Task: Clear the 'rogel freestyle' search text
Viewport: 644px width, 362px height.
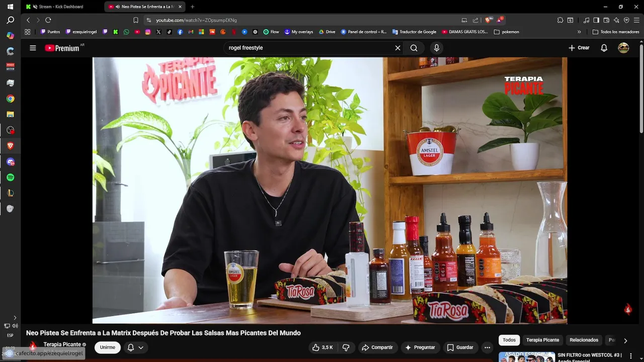Action: (397, 48)
